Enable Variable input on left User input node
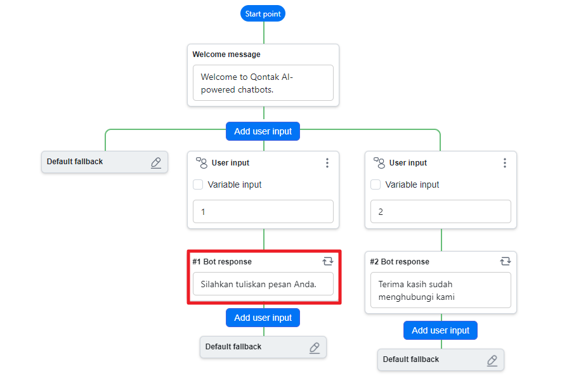This screenshot has height=388, width=588. click(x=197, y=184)
